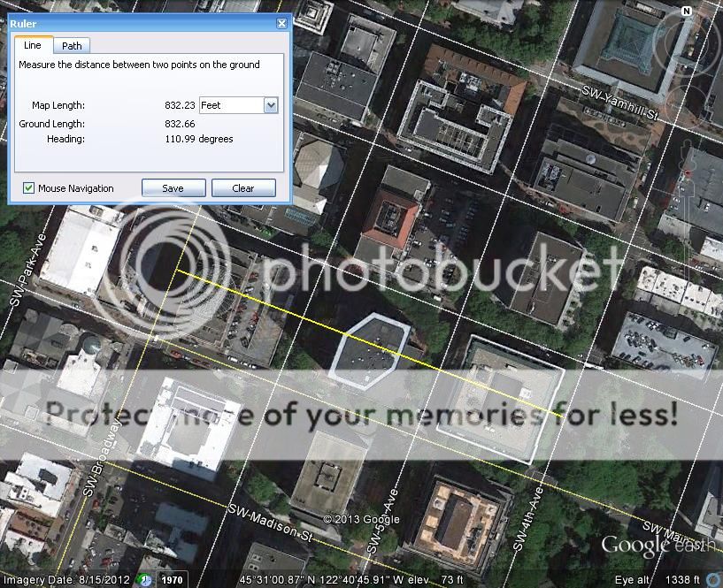Open the historical imagery clock icon

point(143,580)
